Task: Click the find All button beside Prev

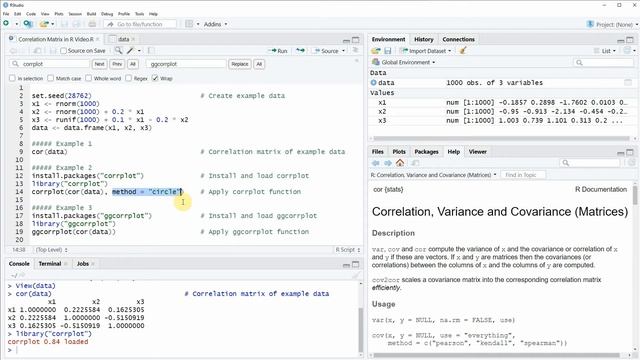Action: click(x=133, y=64)
